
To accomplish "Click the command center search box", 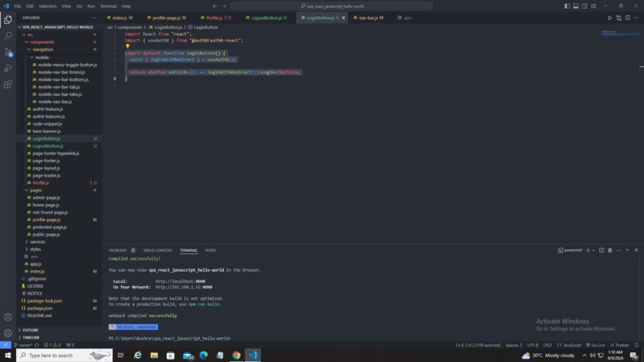I will point(332,6).
